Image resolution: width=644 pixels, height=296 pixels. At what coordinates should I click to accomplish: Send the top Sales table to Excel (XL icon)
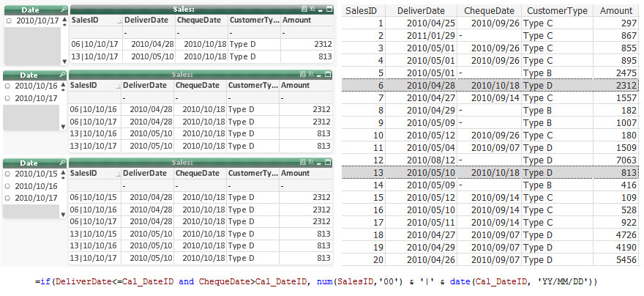pos(314,8)
